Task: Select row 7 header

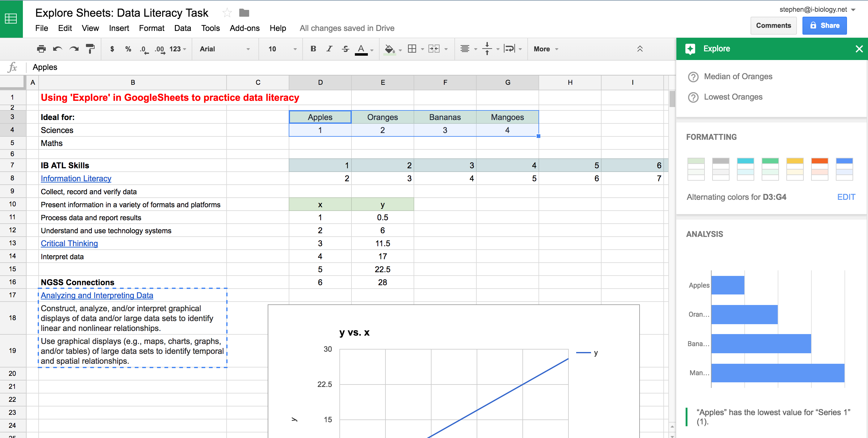Action: pyautogui.click(x=12, y=165)
